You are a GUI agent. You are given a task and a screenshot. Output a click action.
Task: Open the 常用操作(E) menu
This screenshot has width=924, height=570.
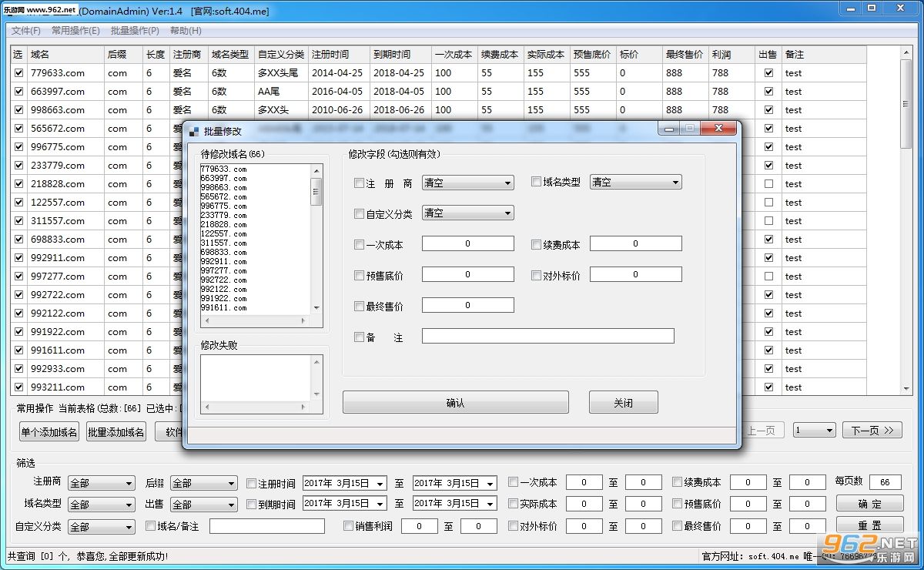(x=75, y=31)
